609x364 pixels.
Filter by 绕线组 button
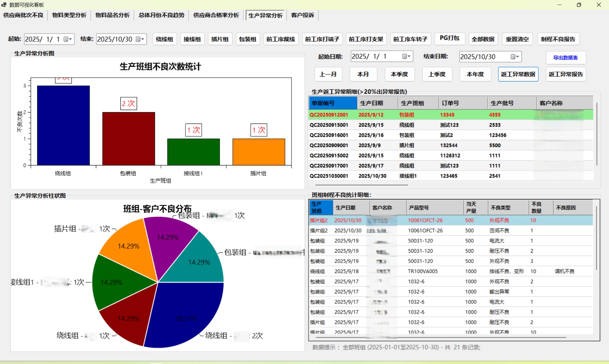[x=164, y=39]
